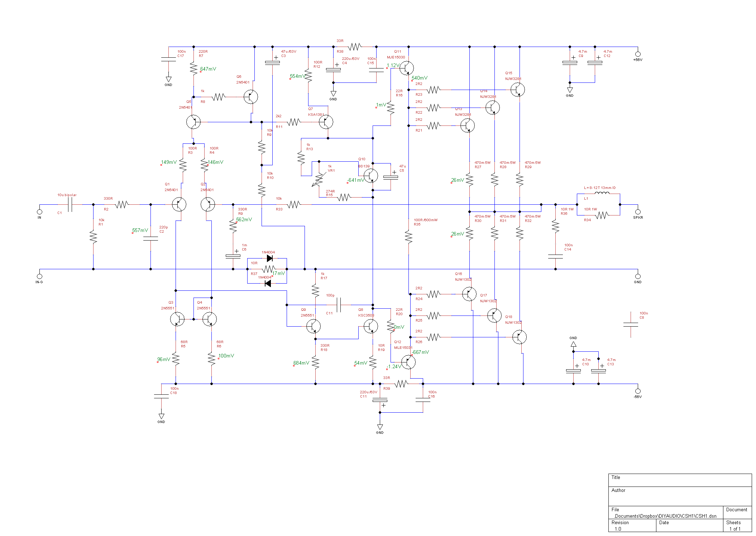Click the 647mV voltage annotation
Screen dimensions: 756x536
pyautogui.click(x=208, y=69)
